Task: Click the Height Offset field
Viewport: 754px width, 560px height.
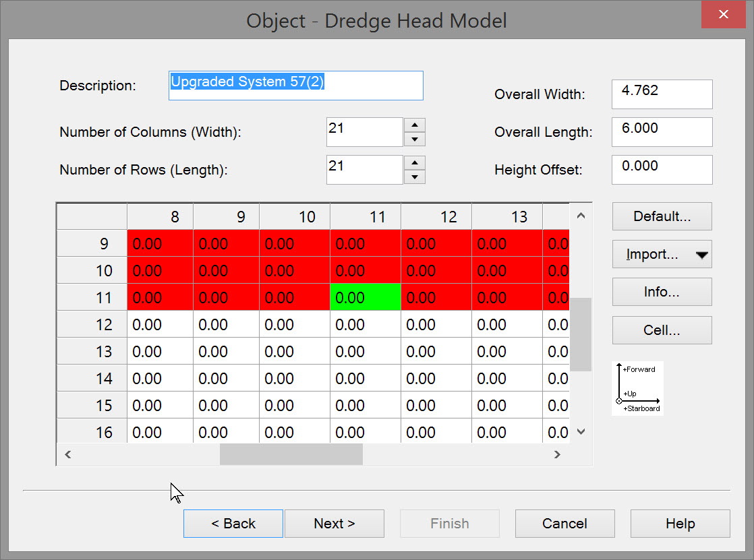Action: tap(662, 169)
